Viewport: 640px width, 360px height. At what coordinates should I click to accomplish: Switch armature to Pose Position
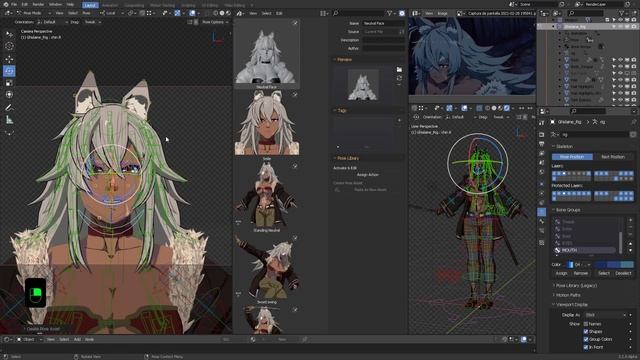(572, 157)
